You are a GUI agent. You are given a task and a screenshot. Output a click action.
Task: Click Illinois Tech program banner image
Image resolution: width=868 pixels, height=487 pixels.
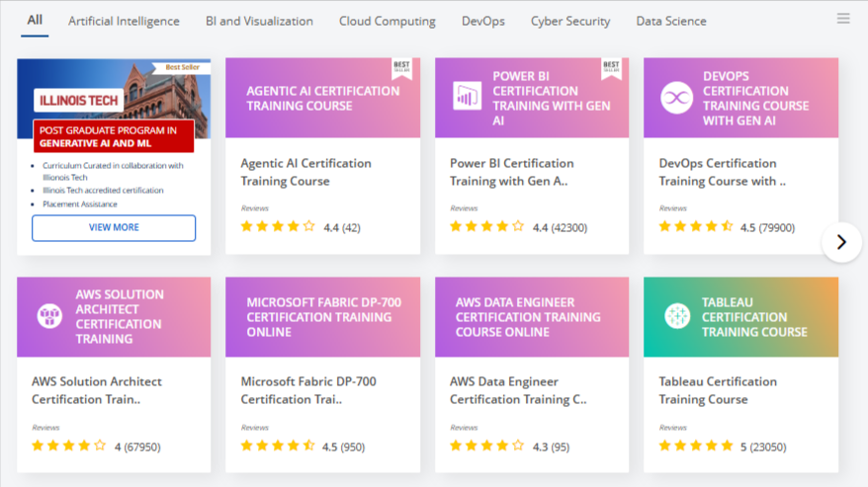click(x=114, y=99)
